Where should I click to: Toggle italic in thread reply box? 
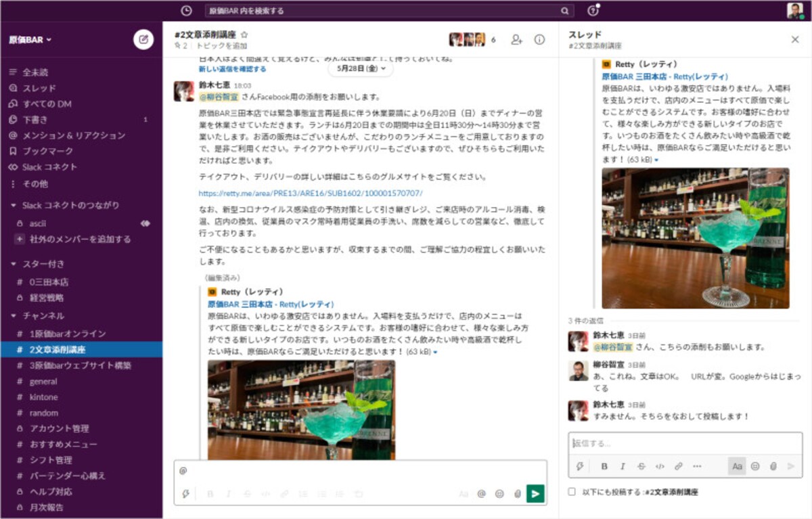coord(623,466)
